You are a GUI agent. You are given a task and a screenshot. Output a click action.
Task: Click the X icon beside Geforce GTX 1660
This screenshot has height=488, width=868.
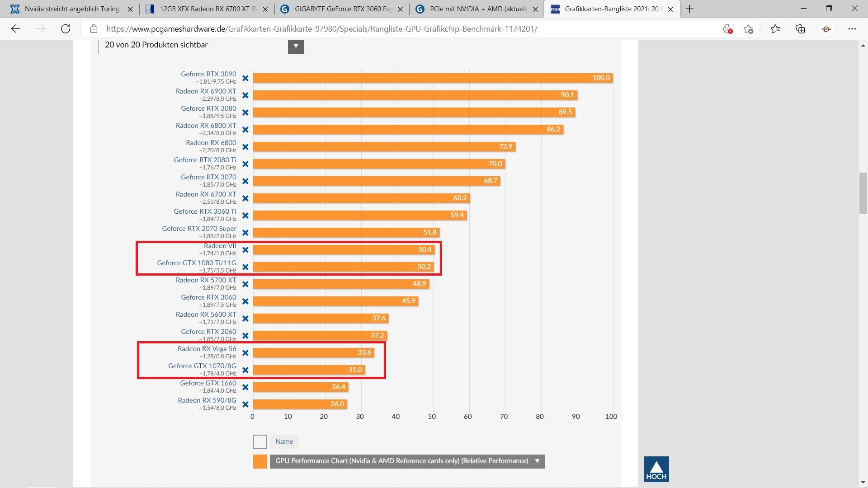[x=245, y=387]
